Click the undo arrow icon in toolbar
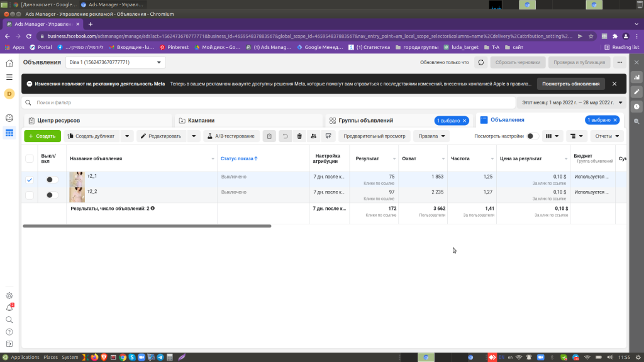The height and width of the screenshot is (362, 644). (285, 136)
